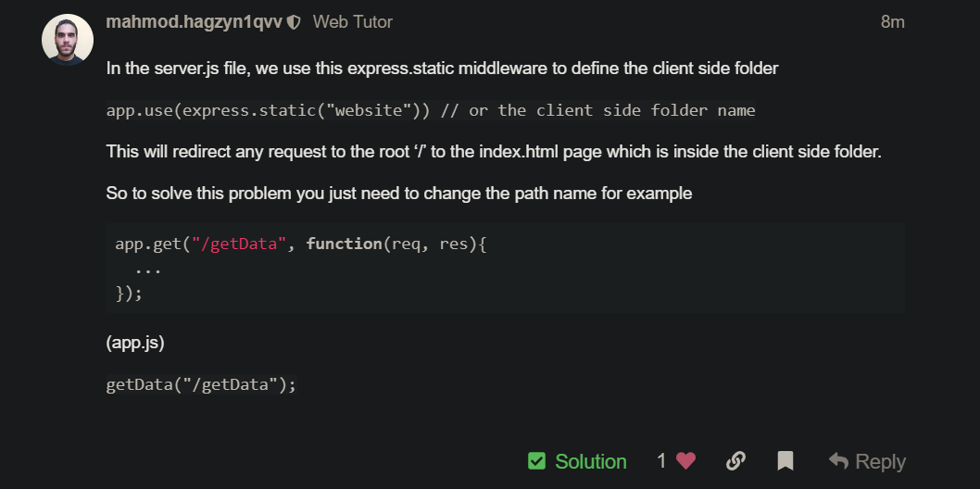980x489 pixels.
Task: Click the username mahmod.hagzyn1qvv
Action: tap(194, 22)
